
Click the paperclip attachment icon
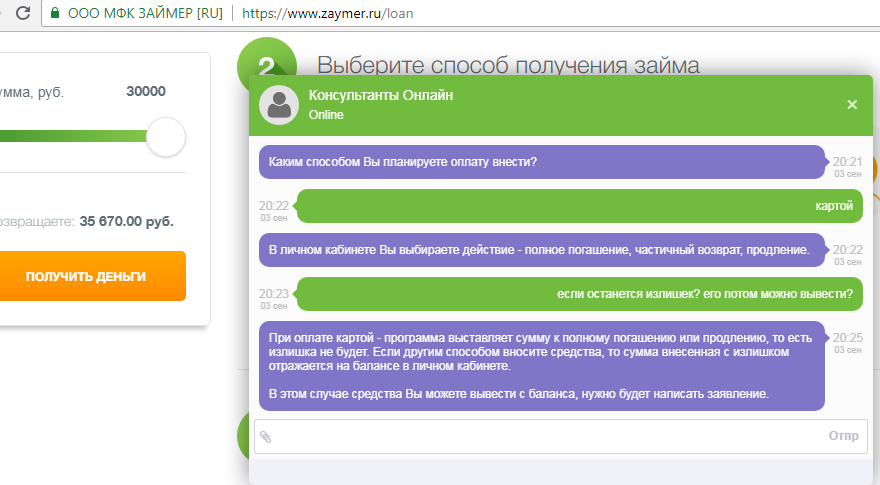pyautogui.click(x=266, y=436)
